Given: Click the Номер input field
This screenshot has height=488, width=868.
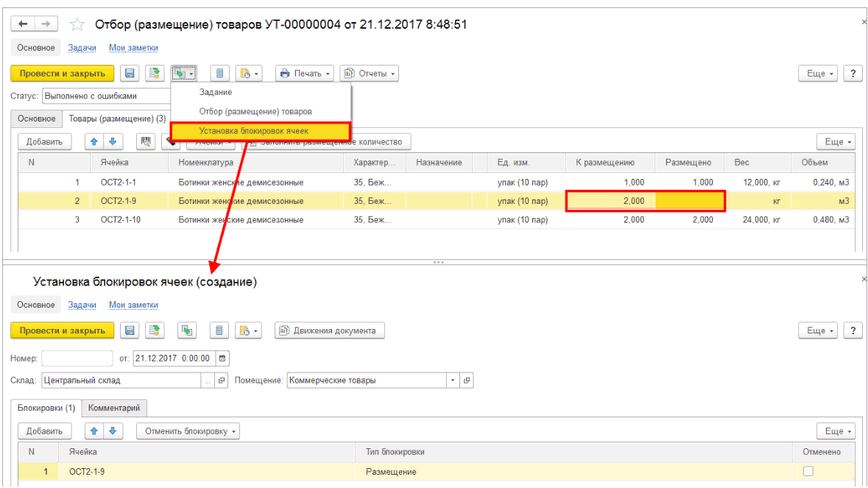Looking at the screenshot, I should click(77, 358).
